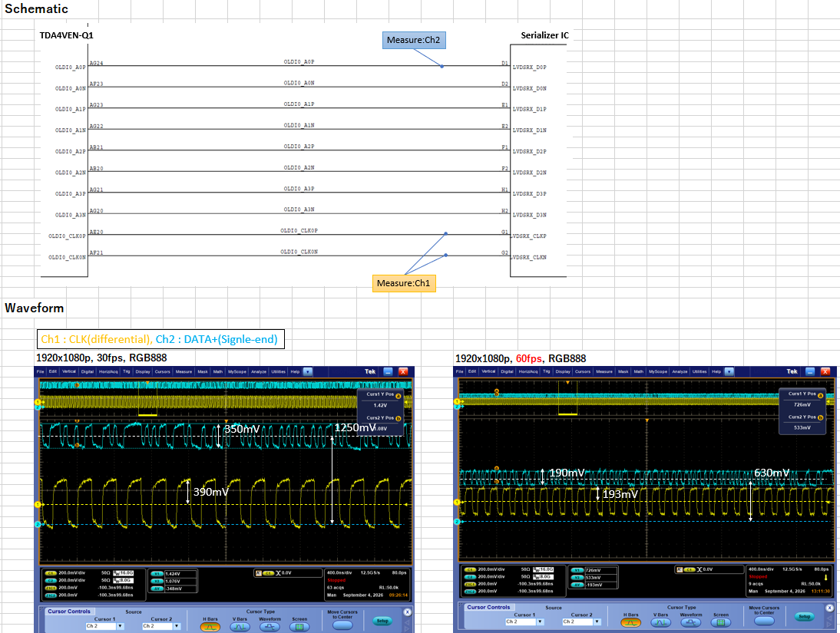Click Z1C1 zoom badge in right scope readout
840x633 pixels.
[470, 584]
